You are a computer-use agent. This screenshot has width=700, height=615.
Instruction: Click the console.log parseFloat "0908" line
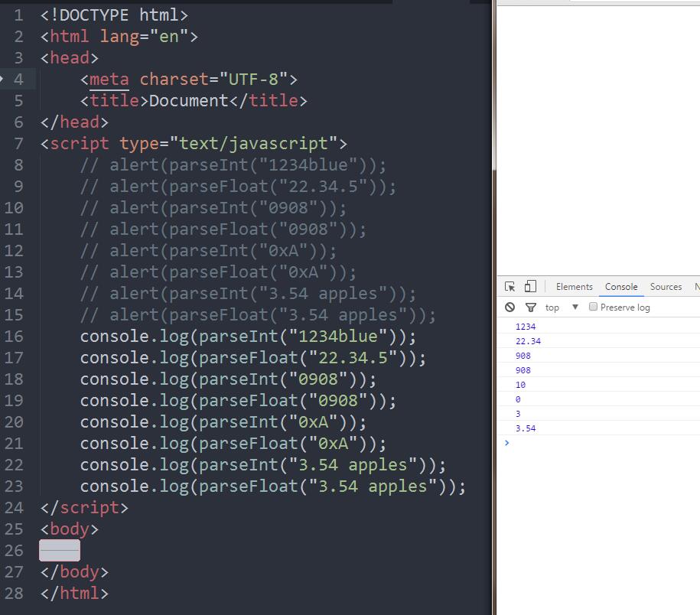[x=239, y=400]
